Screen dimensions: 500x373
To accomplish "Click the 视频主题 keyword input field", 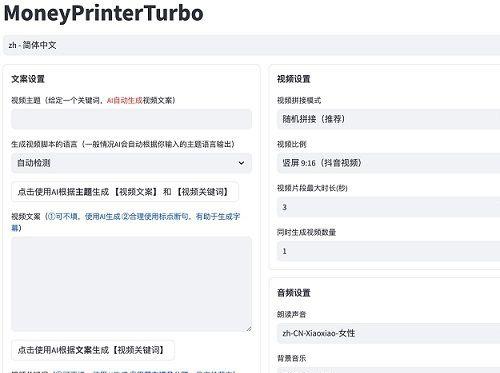I will click(131, 119).
